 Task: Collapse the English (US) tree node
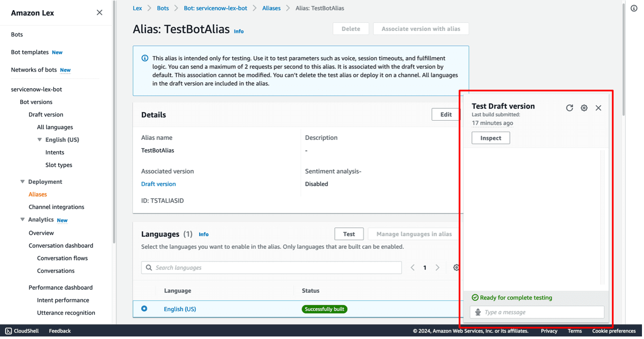click(x=40, y=140)
